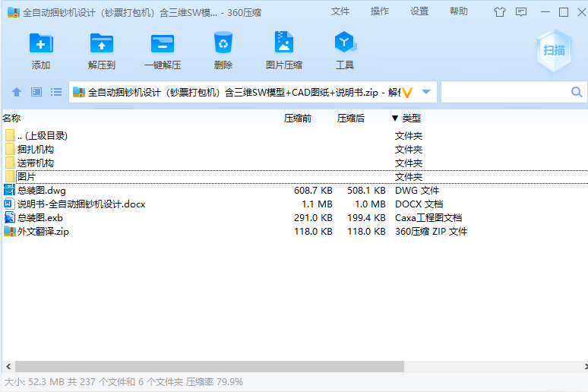The image size is (588, 392).
Task: Open the 图片压缩 image compression tool
Action: pos(284,42)
